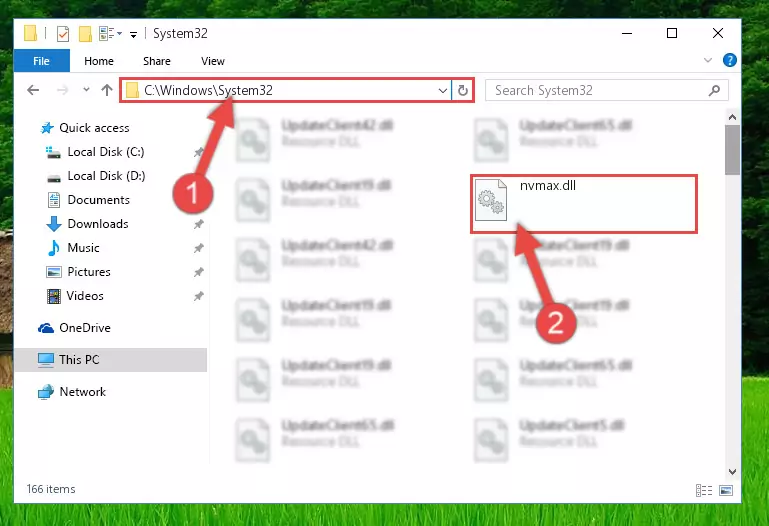Click the Properties checkmark icon in title bar
Screen dimensions: 769x526
[x=63, y=34]
